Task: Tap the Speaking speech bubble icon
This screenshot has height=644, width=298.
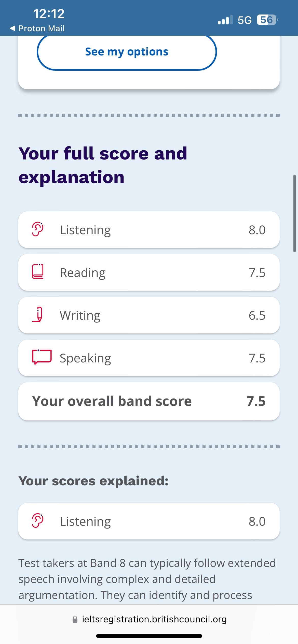Action: click(x=42, y=357)
